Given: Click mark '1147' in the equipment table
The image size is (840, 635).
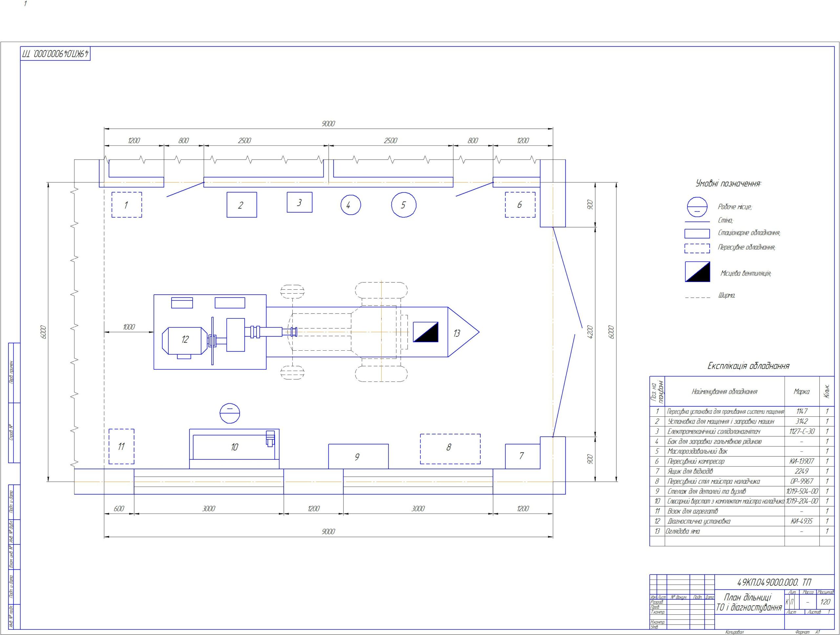Looking at the screenshot, I should click(802, 411).
